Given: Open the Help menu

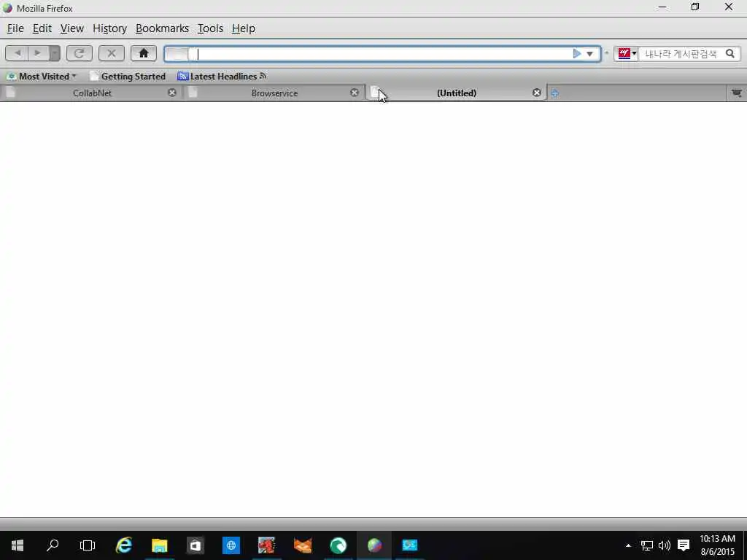Looking at the screenshot, I should 244,28.
